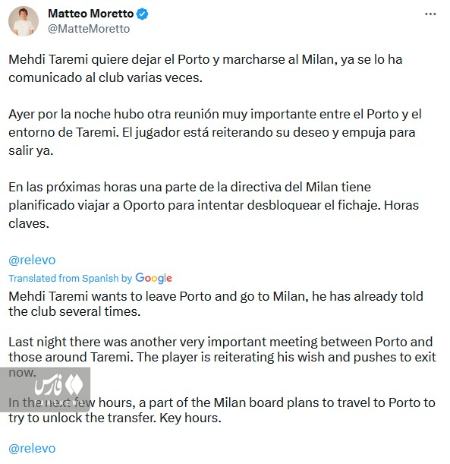Click the "Translated from Spanish by" label
Viewport: 450px width, 464px height.
click(70, 278)
